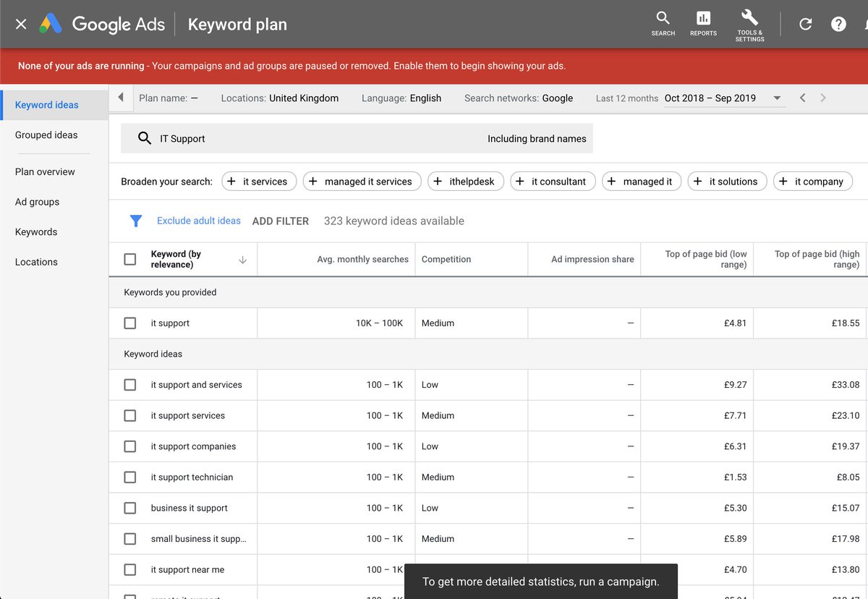The height and width of the screenshot is (599, 868).
Task: Edit the Locations: United Kingdom setting
Action: point(280,98)
